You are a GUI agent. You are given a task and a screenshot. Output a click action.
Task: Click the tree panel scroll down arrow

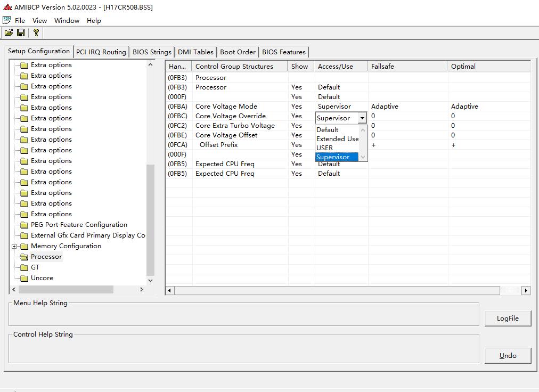150,280
